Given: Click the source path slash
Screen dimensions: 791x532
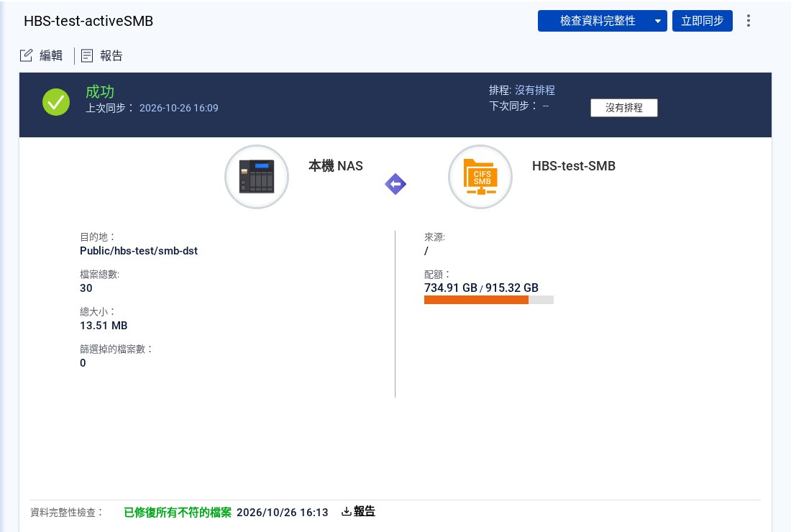Looking at the screenshot, I should coord(426,251).
